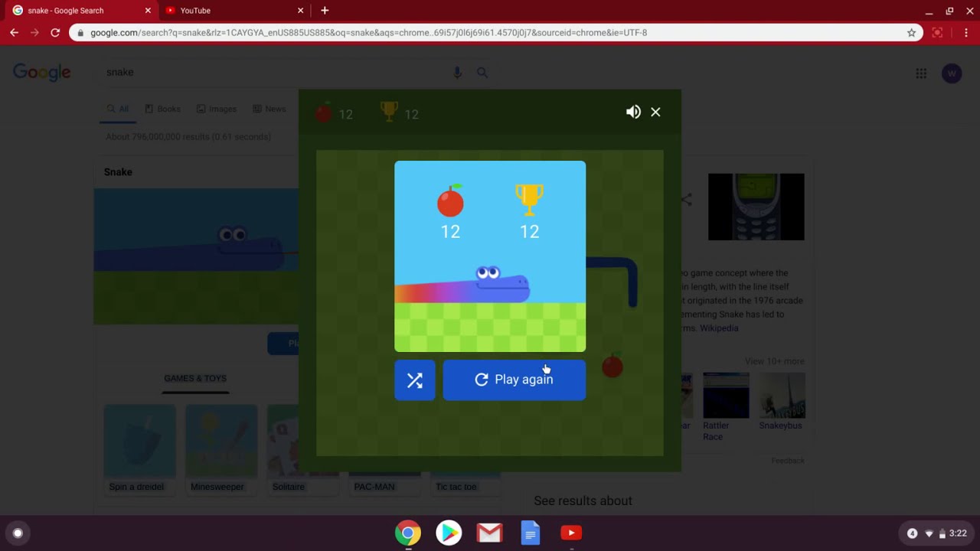Click the red apple on the game board

click(612, 366)
